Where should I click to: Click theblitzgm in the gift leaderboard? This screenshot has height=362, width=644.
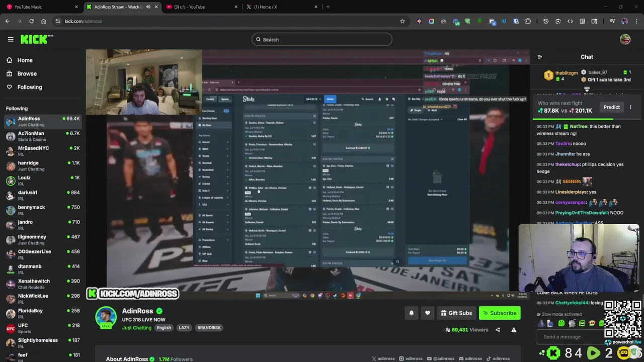pos(567,73)
